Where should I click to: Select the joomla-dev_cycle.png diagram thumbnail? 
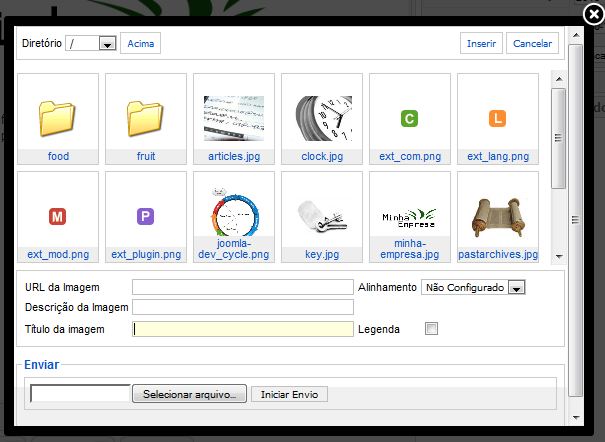(x=235, y=212)
